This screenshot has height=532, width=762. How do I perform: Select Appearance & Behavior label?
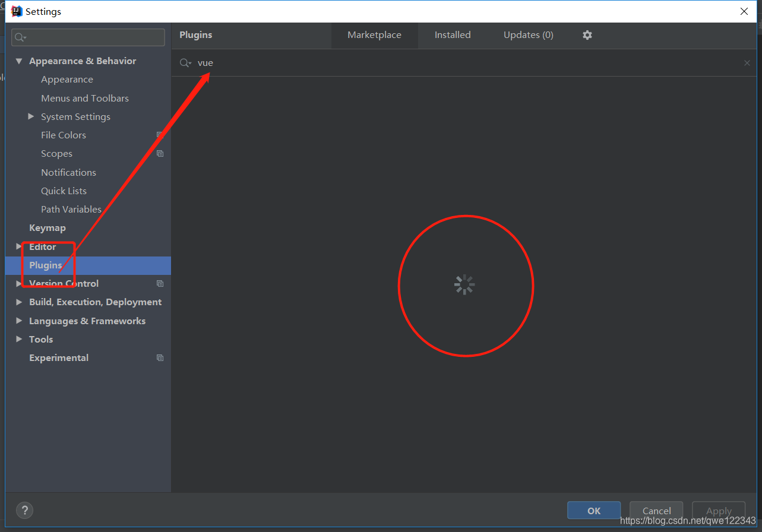(83, 61)
